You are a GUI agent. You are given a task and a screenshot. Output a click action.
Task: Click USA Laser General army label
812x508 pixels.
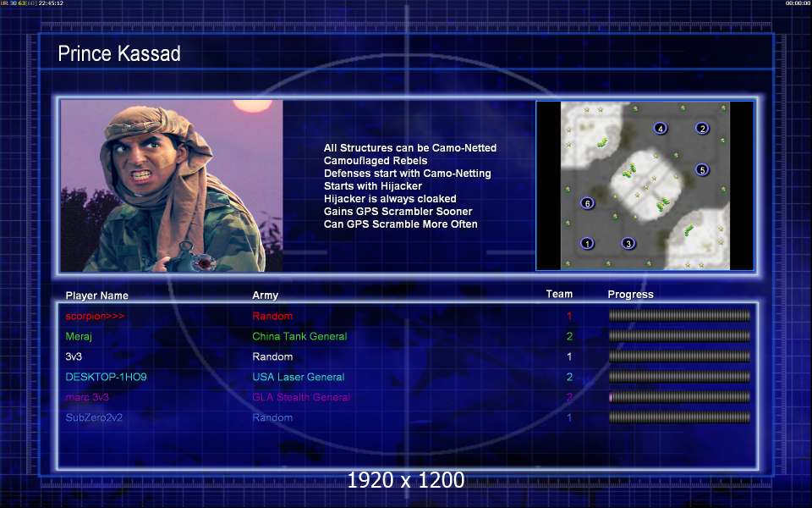click(x=299, y=377)
